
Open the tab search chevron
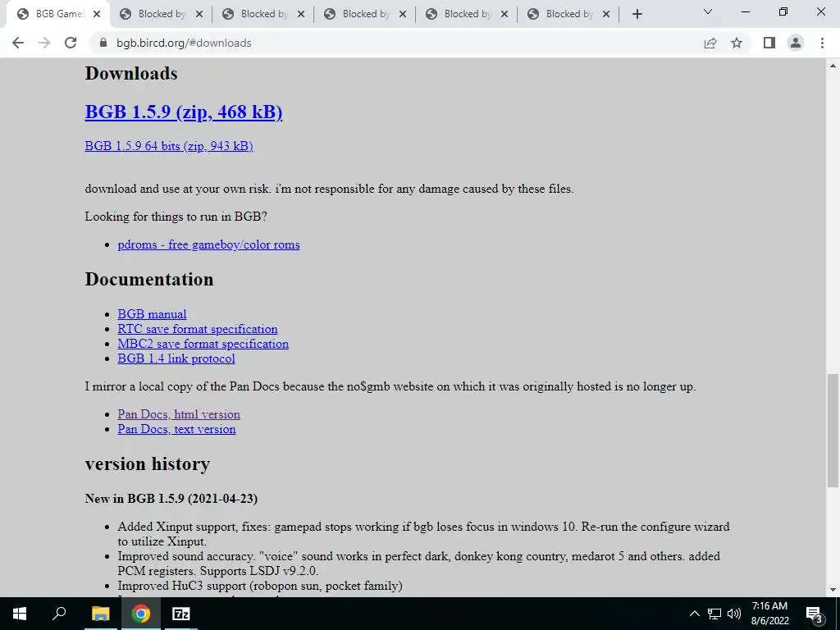coord(708,11)
